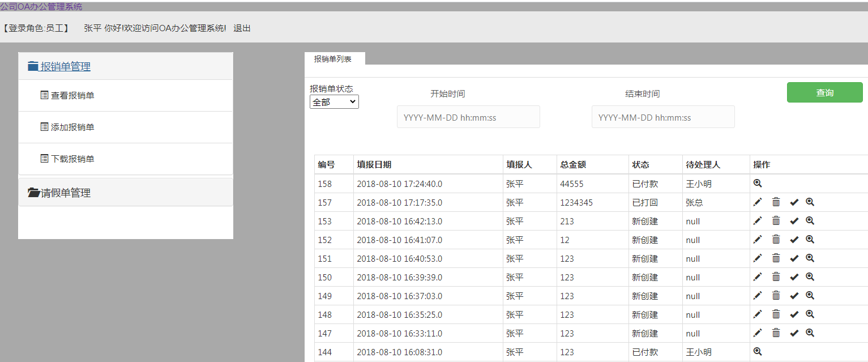Image resolution: width=868 pixels, height=362 pixels.
Task: Submit record 148 with the checkmark icon
Action: 794,314
